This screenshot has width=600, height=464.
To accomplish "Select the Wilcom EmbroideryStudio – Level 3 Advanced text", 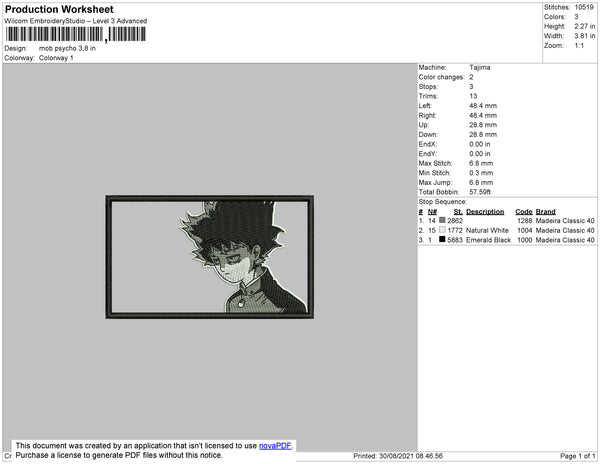I will point(76,21).
